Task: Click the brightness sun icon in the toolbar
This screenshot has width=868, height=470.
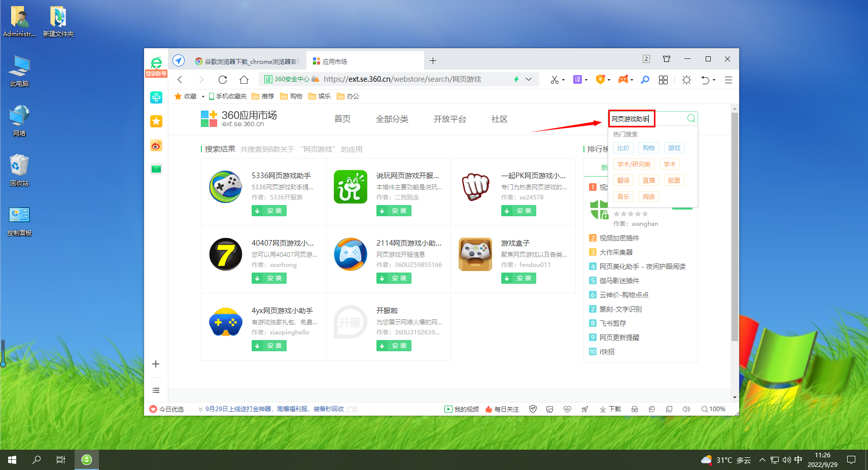Action: pos(686,80)
